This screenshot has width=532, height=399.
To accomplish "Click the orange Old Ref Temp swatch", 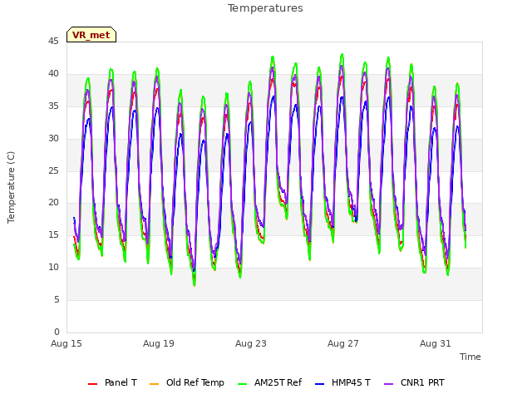I will [x=154, y=384].
